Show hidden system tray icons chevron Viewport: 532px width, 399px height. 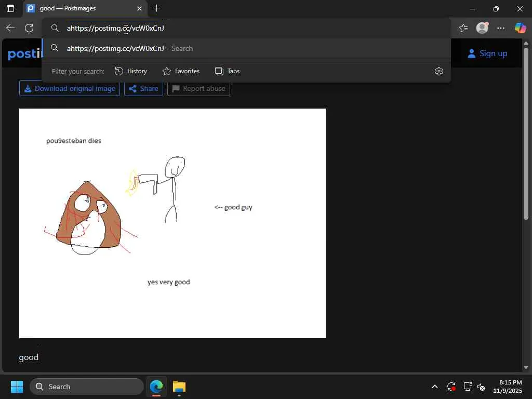tap(434, 387)
